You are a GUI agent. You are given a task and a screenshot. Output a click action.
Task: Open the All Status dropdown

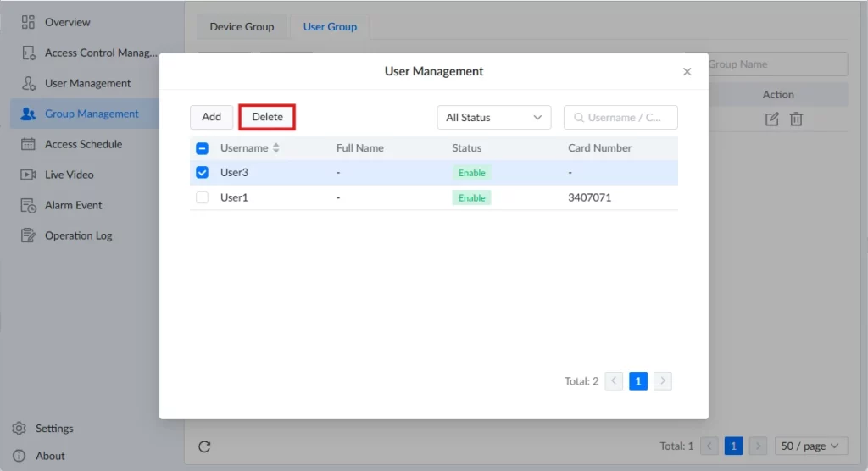pyautogui.click(x=494, y=118)
